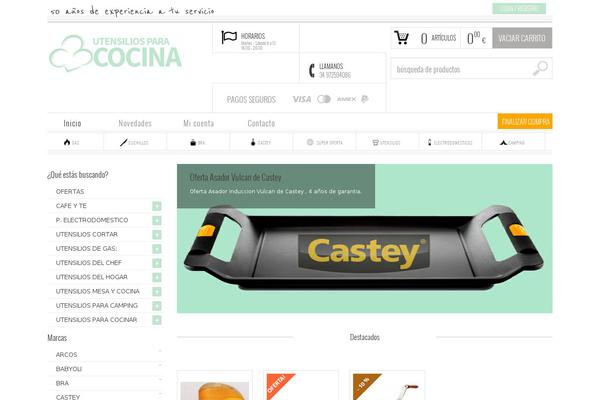The image size is (600, 400).
Task: Open the Camping category with tent icon
Action: (512, 142)
